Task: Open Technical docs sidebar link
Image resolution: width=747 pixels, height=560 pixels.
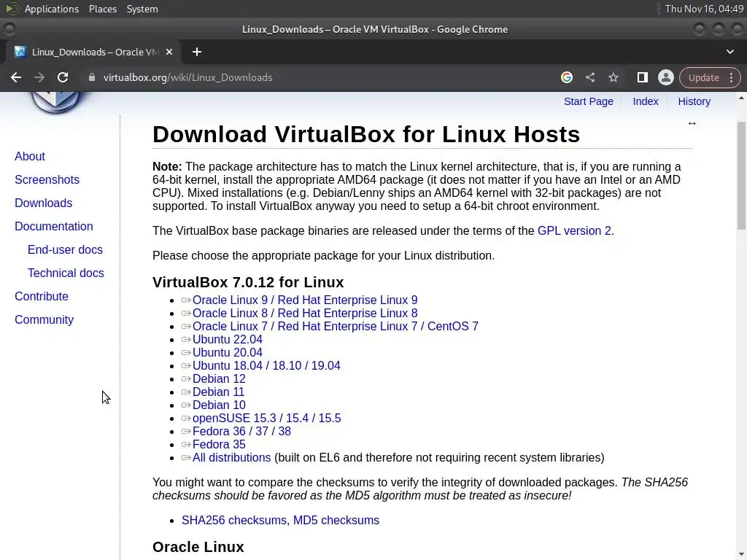Action: [66, 273]
